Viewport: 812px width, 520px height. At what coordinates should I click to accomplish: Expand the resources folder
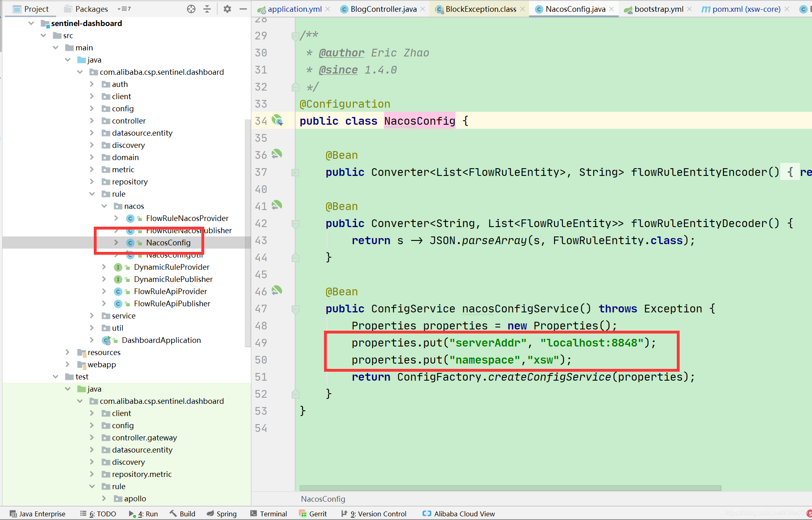coord(68,352)
